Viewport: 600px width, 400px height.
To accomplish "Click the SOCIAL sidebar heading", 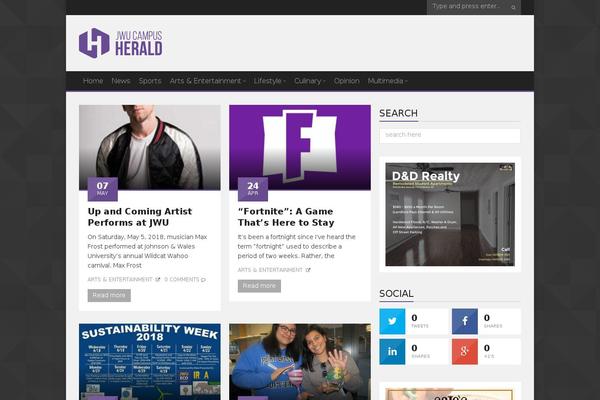I will pos(396,294).
